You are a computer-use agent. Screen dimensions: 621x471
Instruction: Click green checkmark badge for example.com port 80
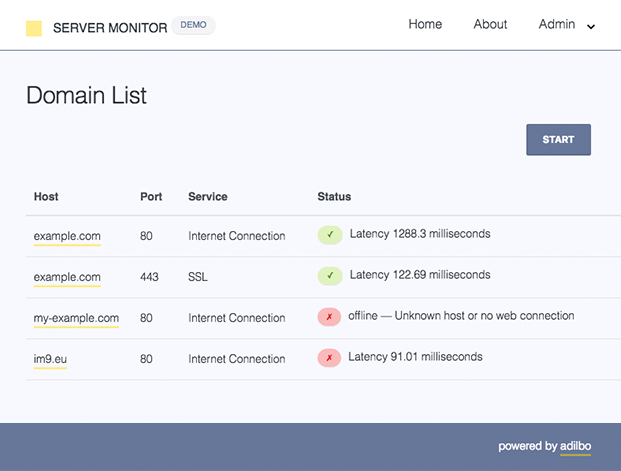[330, 235]
